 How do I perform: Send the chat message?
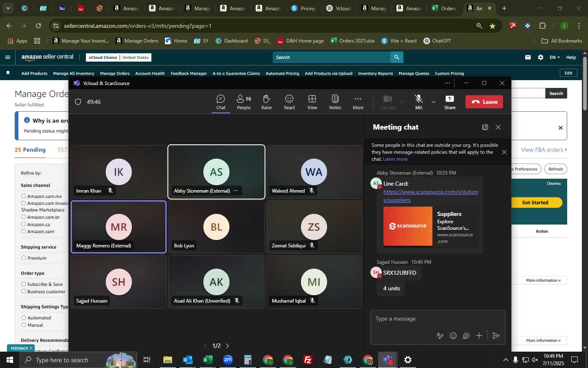tap(496, 336)
